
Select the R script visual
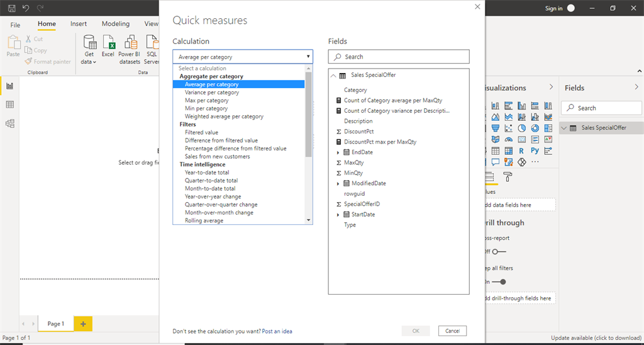click(521, 151)
